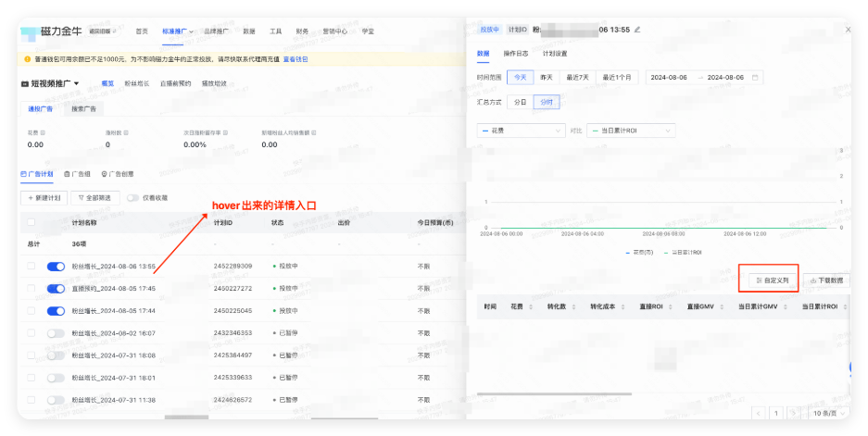Image resolution: width=868 pixels, height=436 pixels.
Task: Open the 品牌推广 nav item
Action: pos(217,31)
